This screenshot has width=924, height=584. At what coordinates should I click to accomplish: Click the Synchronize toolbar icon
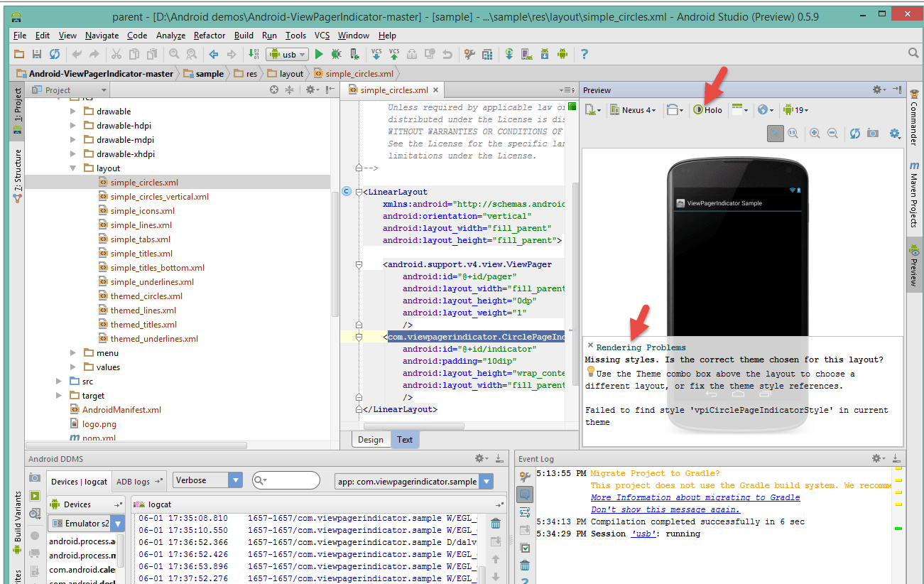pyautogui.click(x=54, y=54)
